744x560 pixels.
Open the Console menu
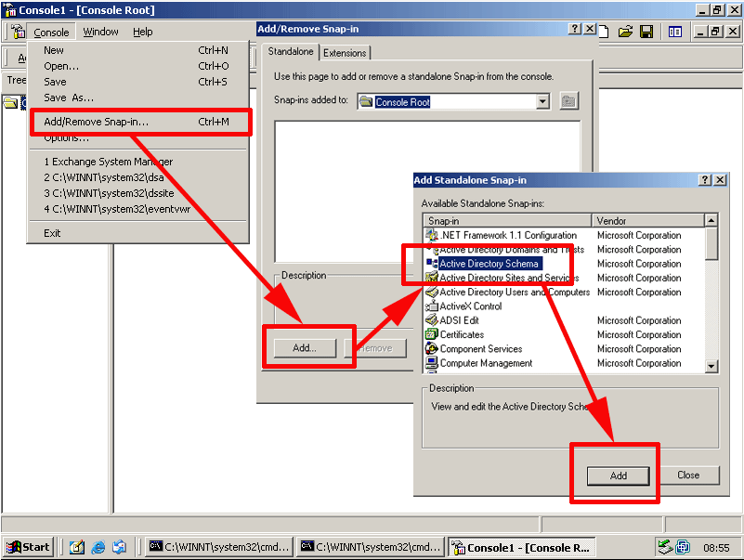click(51, 33)
